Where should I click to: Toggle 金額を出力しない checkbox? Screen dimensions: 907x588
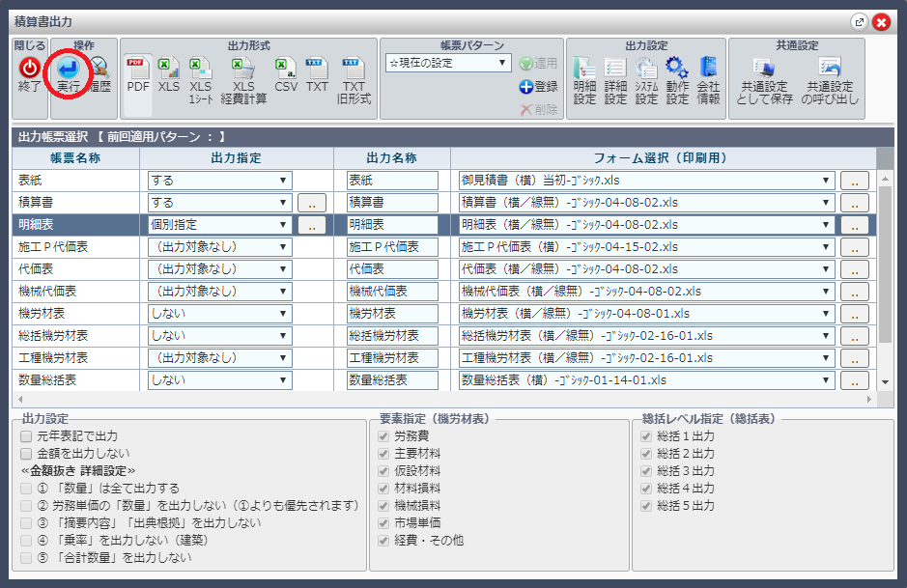(27, 453)
